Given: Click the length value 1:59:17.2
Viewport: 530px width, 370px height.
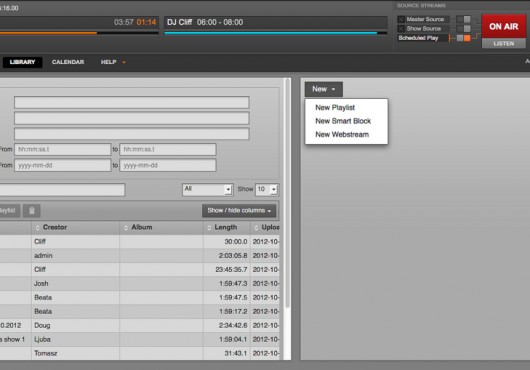Looking at the screenshot, I should [x=233, y=312].
